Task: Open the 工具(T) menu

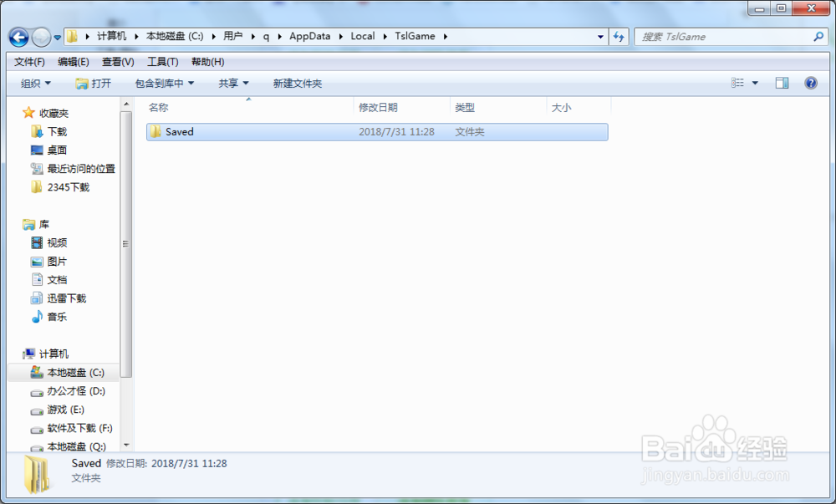Action: (x=163, y=62)
